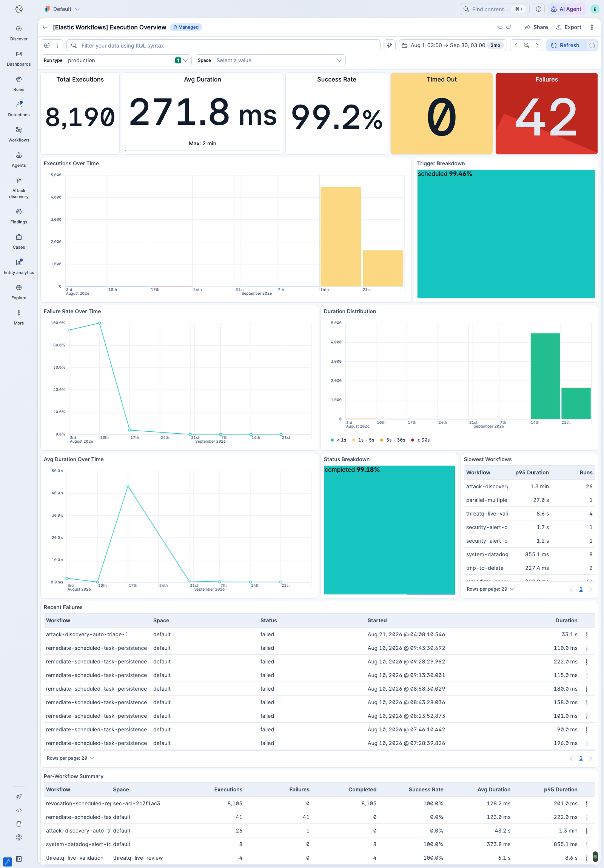Open the More sidebar menu
This screenshot has height=868, width=604.
coord(18,317)
